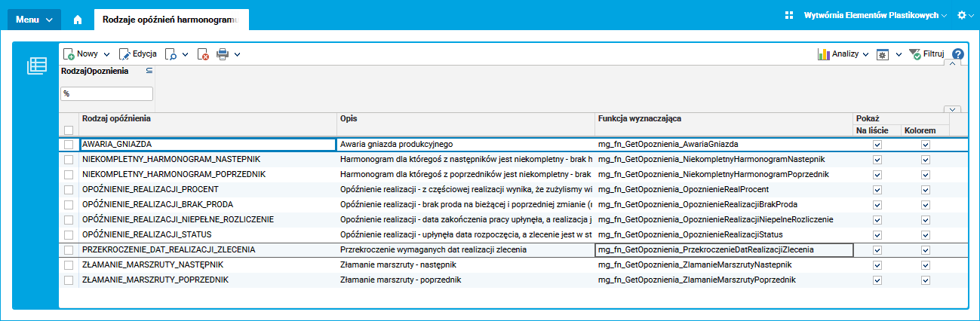Open the blue help question mark
This screenshot has width=980, height=321.
point(958,54)
